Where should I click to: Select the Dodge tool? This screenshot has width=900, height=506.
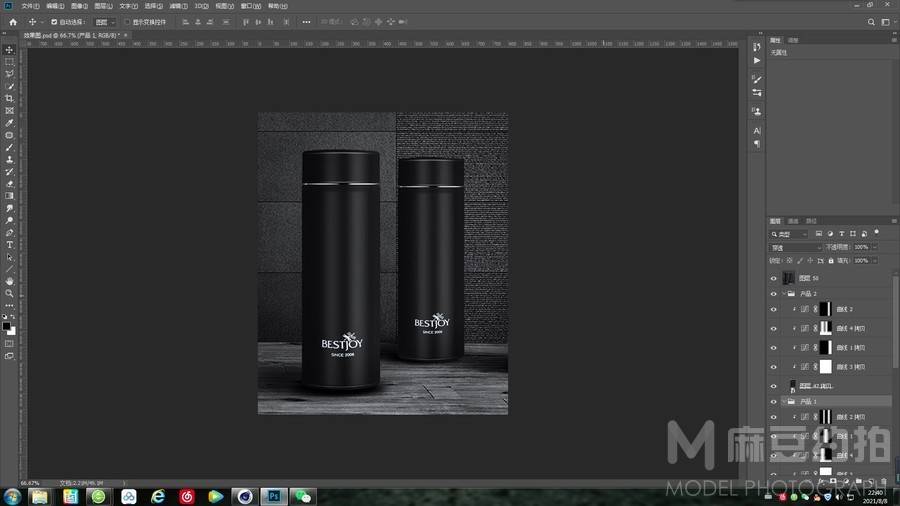point(9,221)
